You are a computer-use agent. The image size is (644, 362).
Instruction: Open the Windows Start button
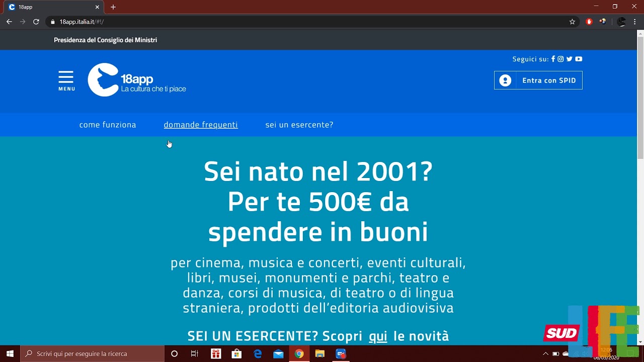click(10, 354)
